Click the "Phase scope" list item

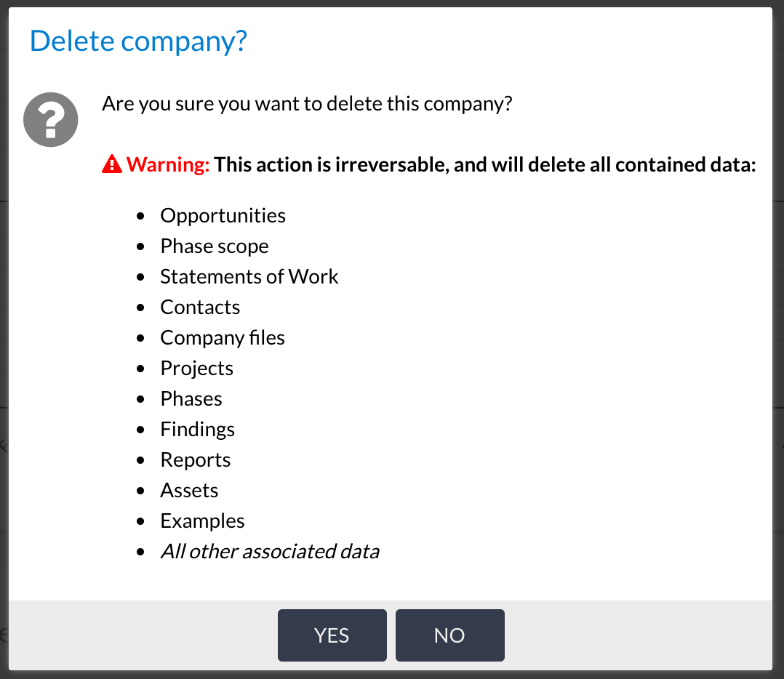[215, 246]
